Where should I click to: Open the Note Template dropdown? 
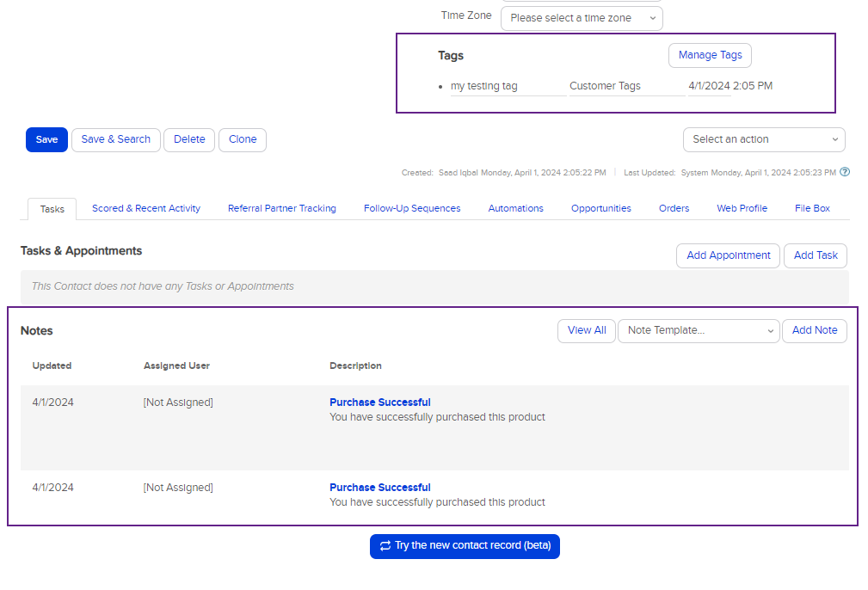pos(699,330)
